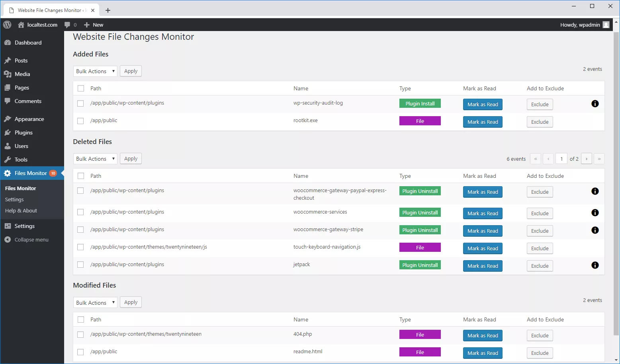The image size is (620, 364).
Task: Open the main Settings sidebar menu
Action: click(24, 226)
